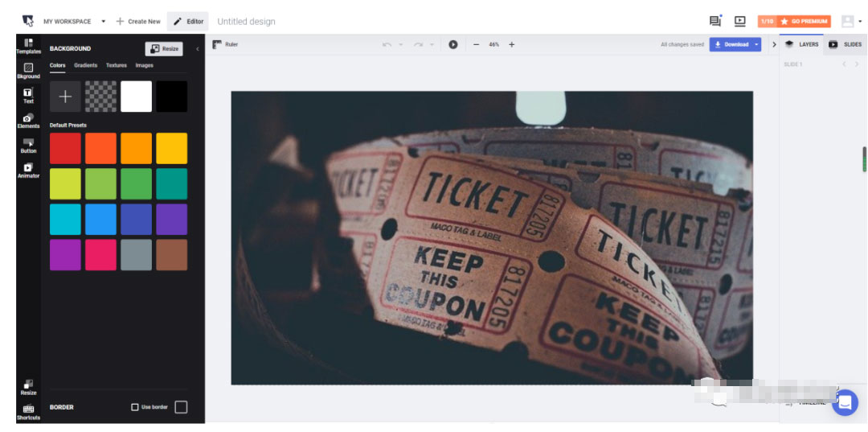Viewport: 868px width, 432px height.
Task: Edit the Untitled design title field
Action: 247,22
